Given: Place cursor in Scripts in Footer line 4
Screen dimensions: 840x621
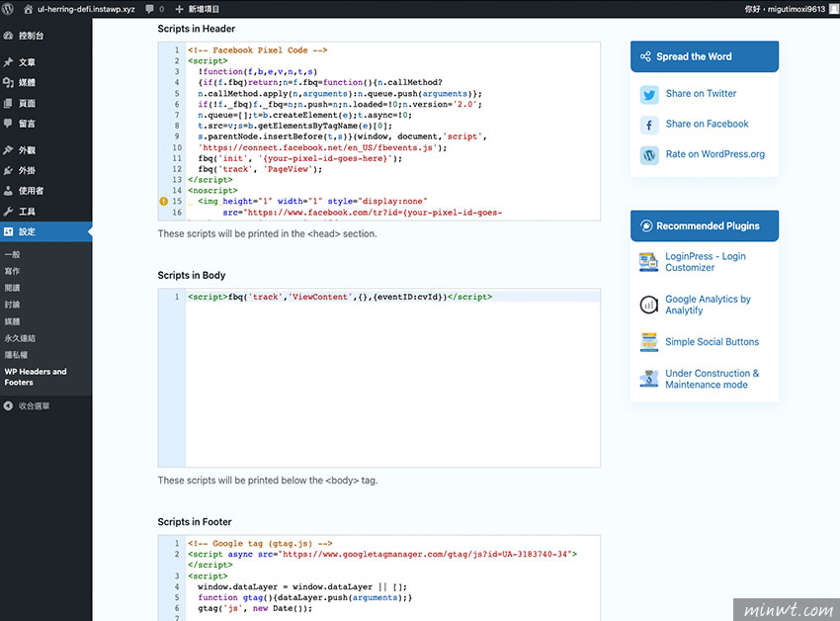Looking at the screenshot, I should (x=302, y=586).
